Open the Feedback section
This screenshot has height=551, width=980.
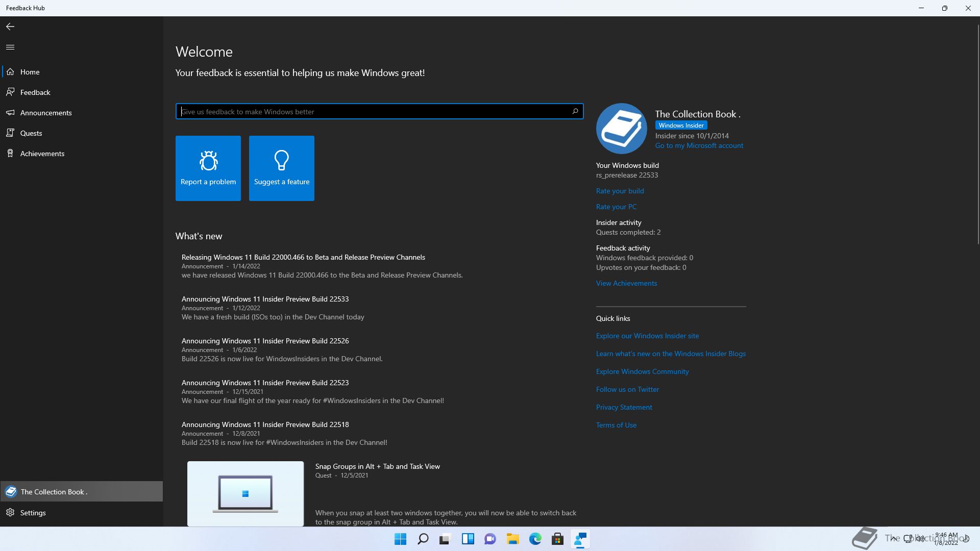tap(82, 92)
